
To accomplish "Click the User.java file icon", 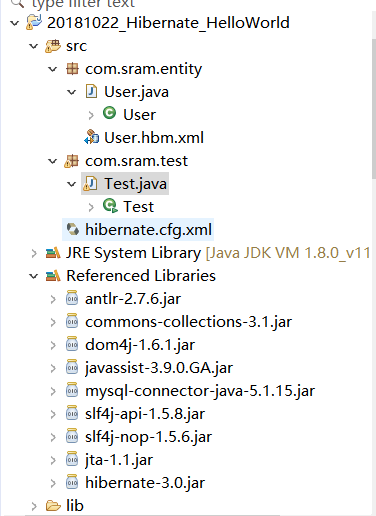I will [91, 91].
